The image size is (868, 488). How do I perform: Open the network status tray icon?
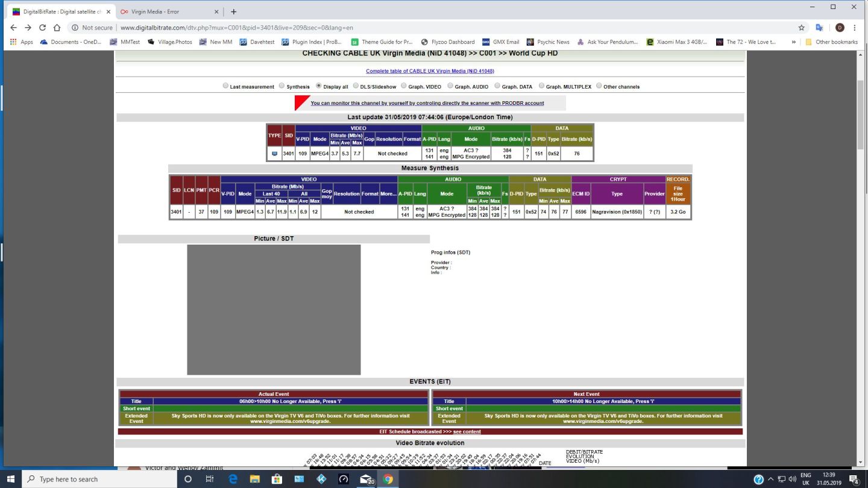point(781,479)
